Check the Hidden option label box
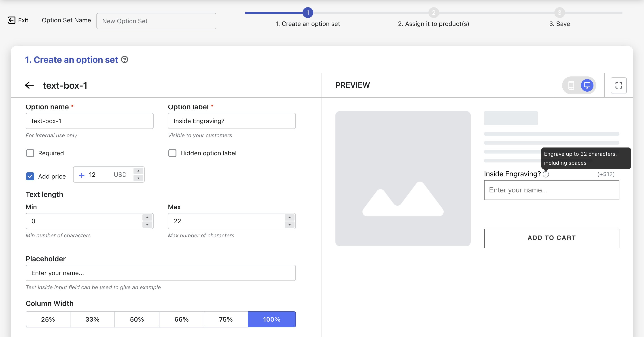644x337 pixels. [x=172, y=153]
